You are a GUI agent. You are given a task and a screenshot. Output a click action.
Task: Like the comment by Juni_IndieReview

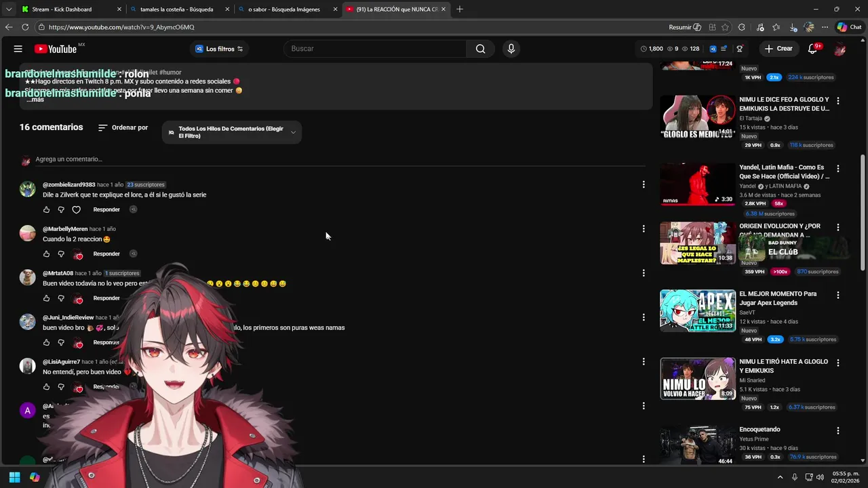[x=46, y=343]
